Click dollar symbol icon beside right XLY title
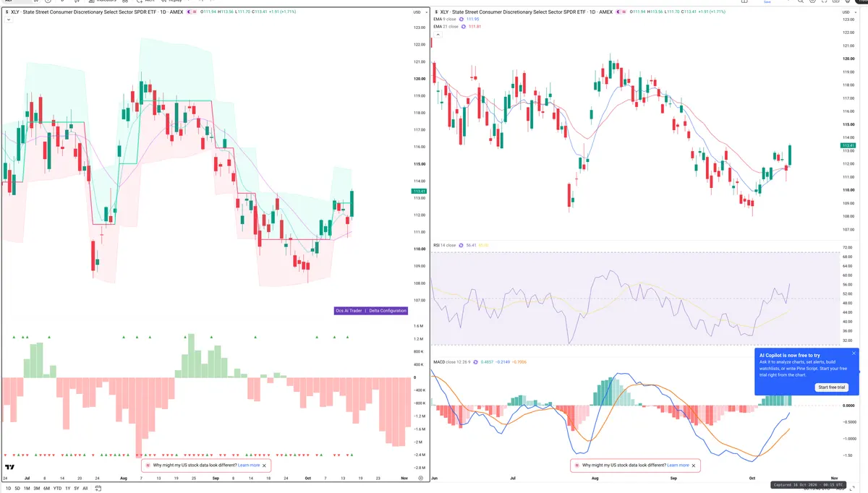This screenshot has width=868, height=493. [x=436, y=12]
